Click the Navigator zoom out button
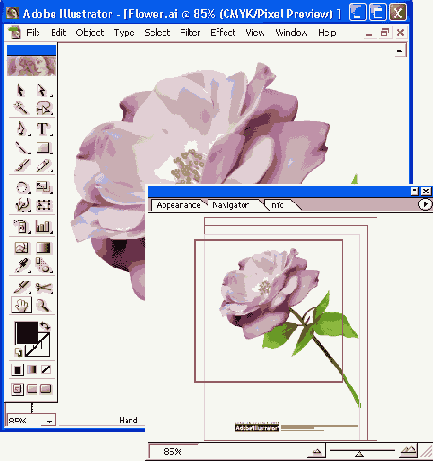Viewport: 433px width, 461px height. [317, 452]
